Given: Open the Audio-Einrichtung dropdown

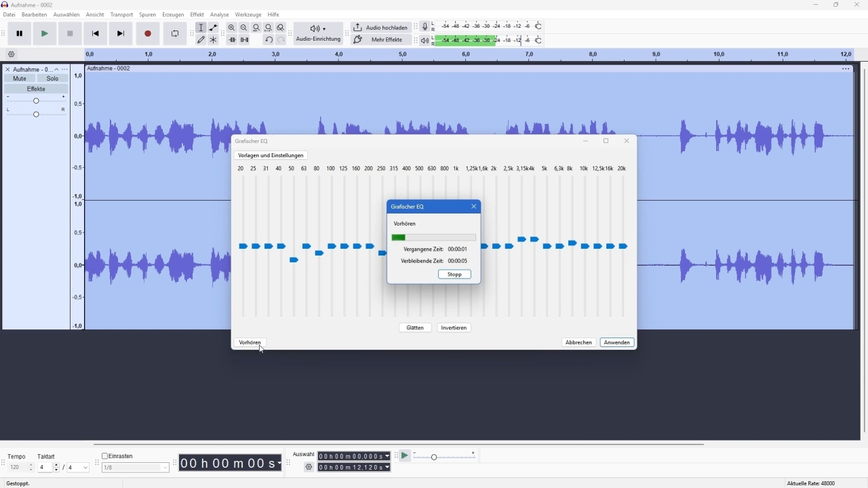Looking at the screenshot, I should click(319, 34).
